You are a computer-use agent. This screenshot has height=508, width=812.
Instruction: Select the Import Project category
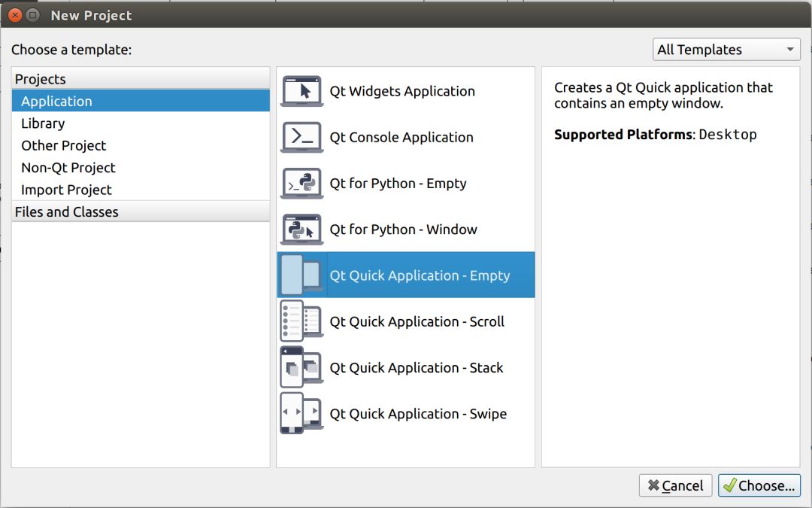tap(66, 190)
